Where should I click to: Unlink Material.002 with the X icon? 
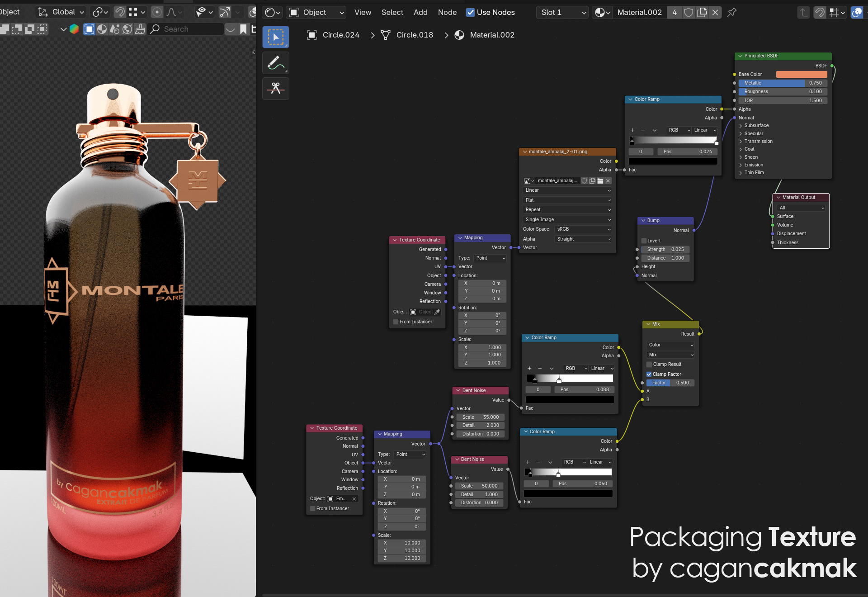pos(715,12)
